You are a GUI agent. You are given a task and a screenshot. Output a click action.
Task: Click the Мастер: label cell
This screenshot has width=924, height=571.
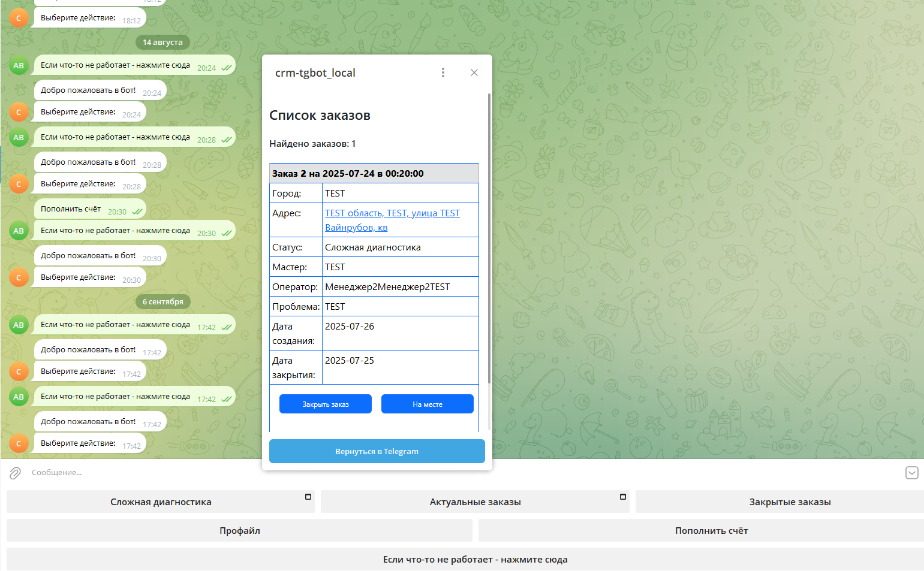pyautogui.click(x=296, y=267)
